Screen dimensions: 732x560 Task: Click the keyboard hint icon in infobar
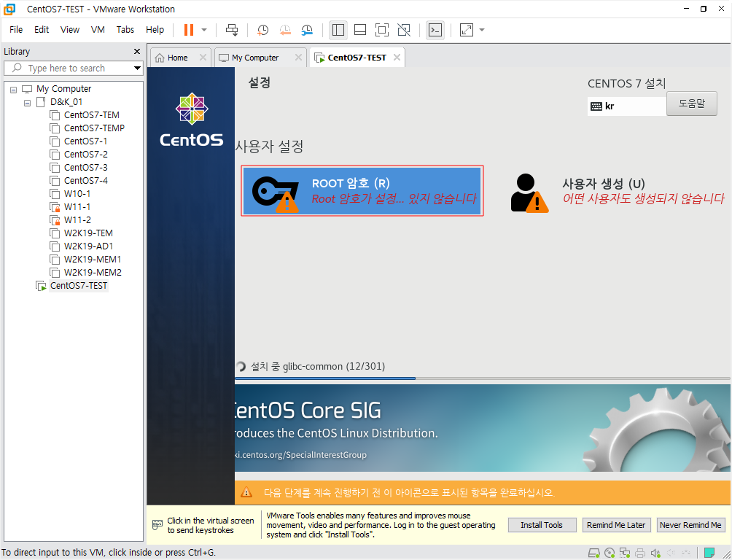(157, 525)
